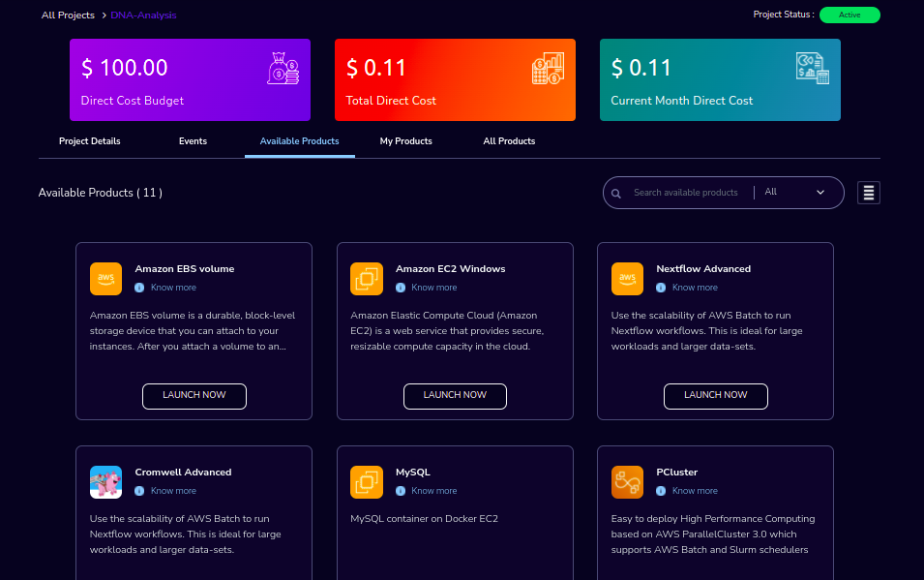Click the Nextflow Advanced title
Viewport: 924px width, 580px height.
(x=703, y=269)
